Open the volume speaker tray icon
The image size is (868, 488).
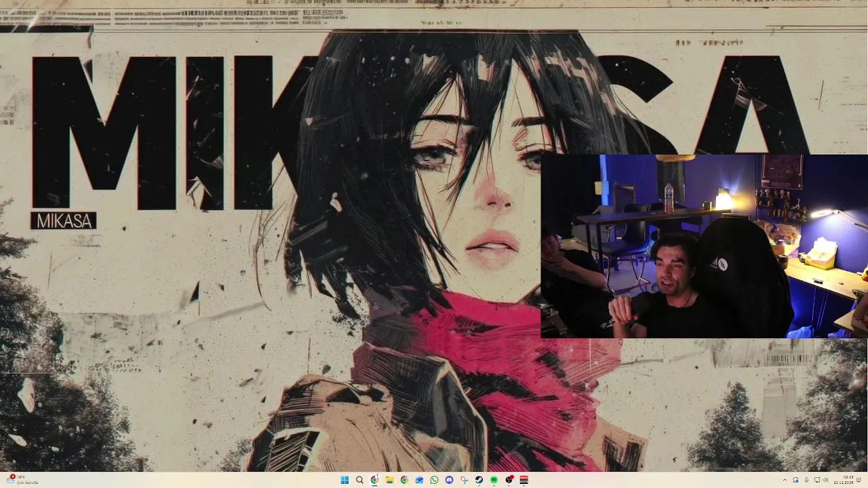pos(825,480)
